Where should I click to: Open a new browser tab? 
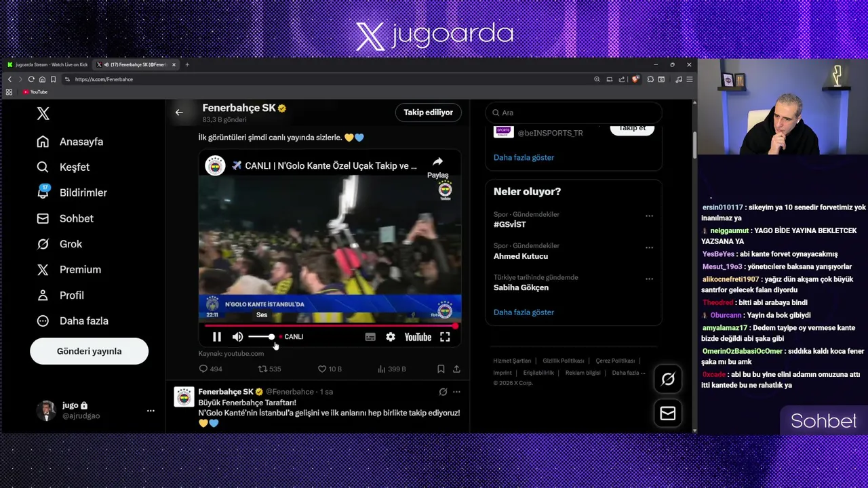coord(187,64)
